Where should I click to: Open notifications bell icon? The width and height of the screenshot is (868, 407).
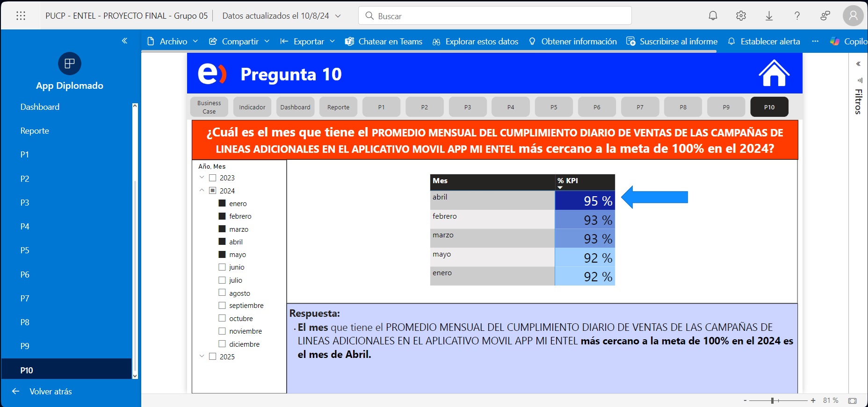point(713,16)
